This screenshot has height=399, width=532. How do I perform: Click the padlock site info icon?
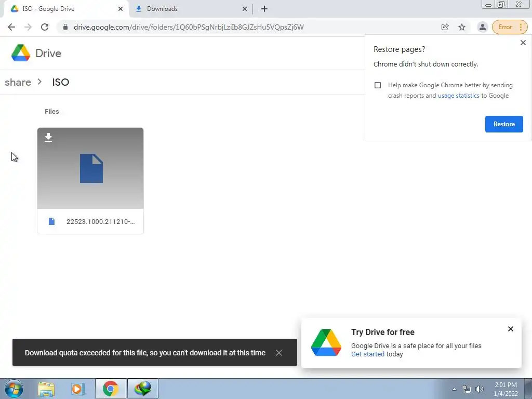65,27
